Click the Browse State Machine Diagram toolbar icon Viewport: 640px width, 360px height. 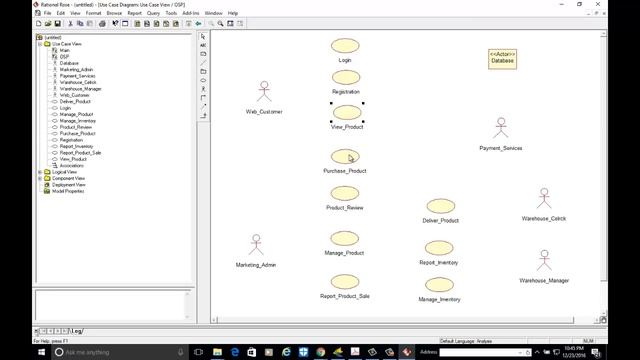click(166, 24)
